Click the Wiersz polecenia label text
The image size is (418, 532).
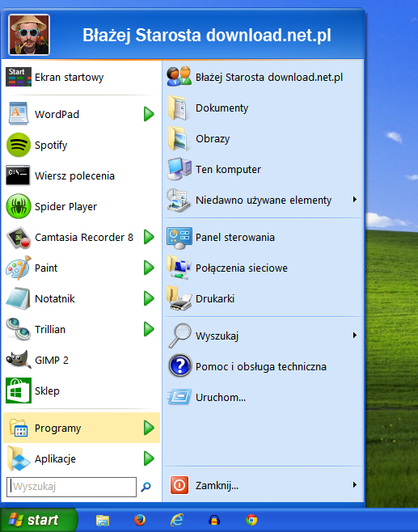point(74,176)
